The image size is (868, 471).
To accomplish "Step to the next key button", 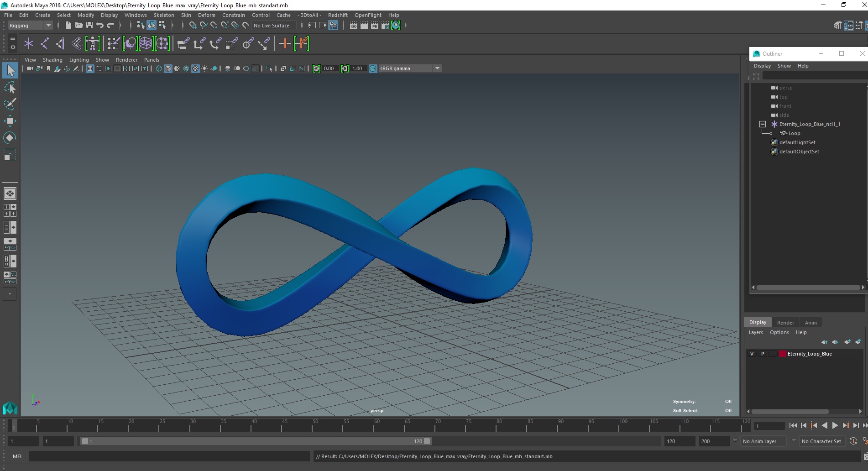I will (845, 425).
